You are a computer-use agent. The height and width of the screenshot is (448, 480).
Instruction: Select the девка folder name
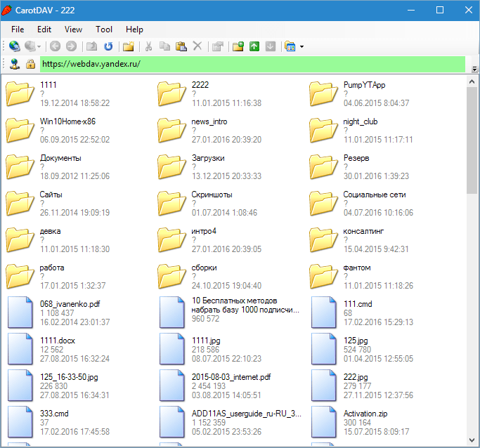[x=50, y=231]
